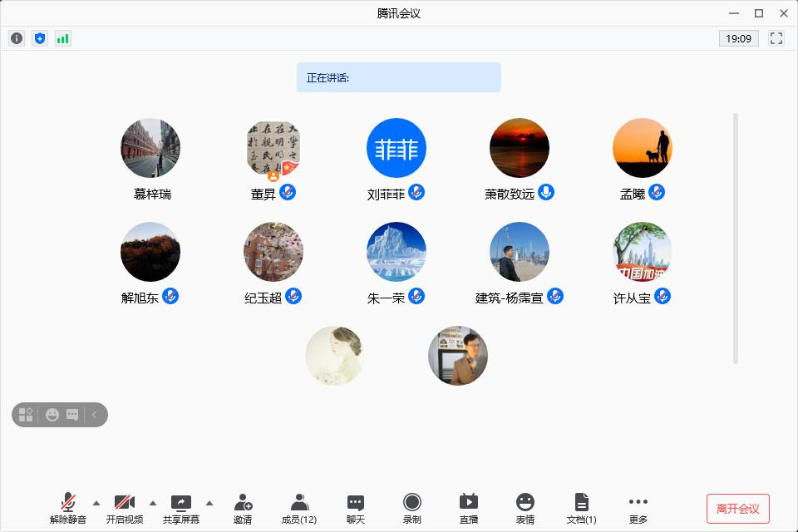
Task: Unmute microphone (解除静音)
Action: 68,508
